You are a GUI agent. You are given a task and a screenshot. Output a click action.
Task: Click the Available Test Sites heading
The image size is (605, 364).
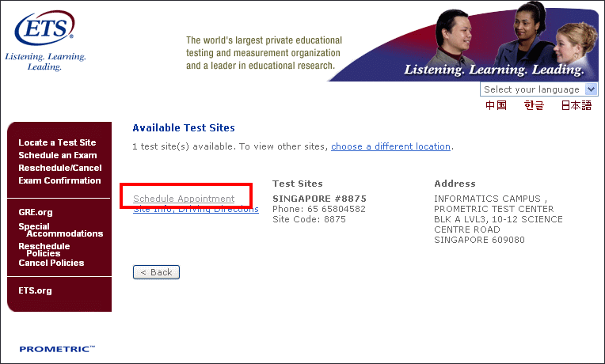click(x=184, y=128)
